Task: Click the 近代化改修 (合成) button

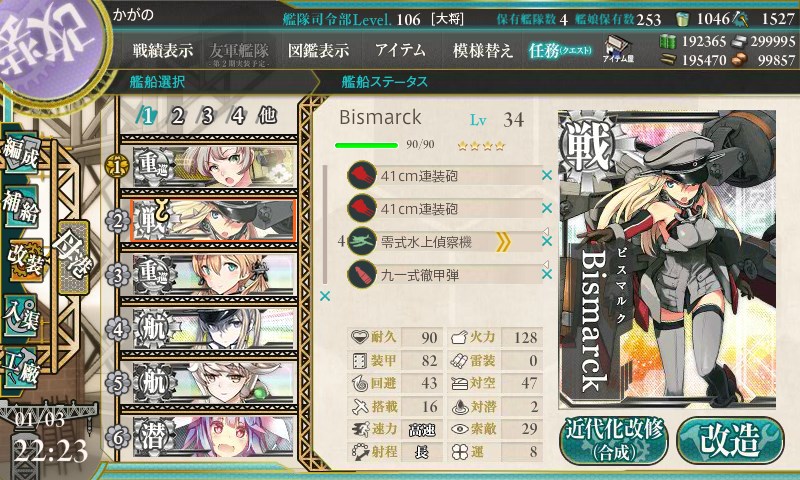Action: pos(614,441)
